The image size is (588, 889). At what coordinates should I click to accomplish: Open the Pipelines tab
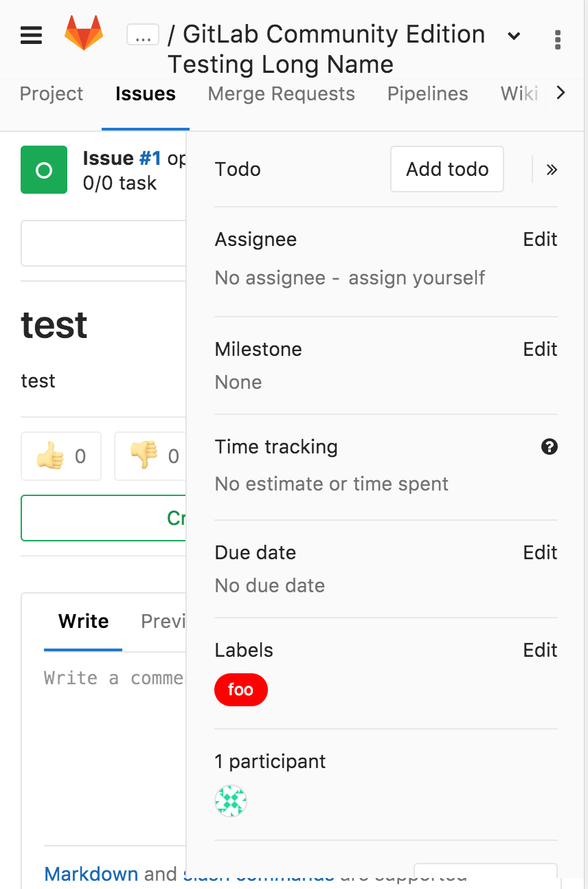[428, 94]
